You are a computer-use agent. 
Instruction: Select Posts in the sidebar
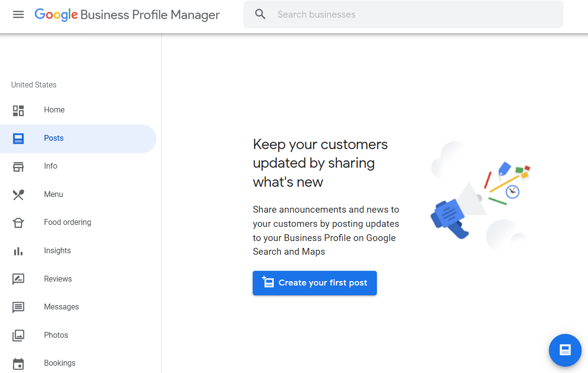coord(54,138)
